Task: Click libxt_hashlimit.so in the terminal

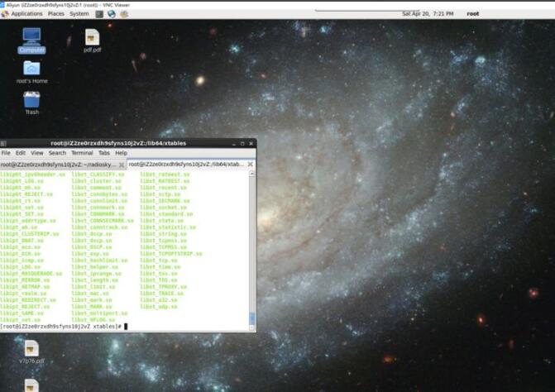Action: 99,261
